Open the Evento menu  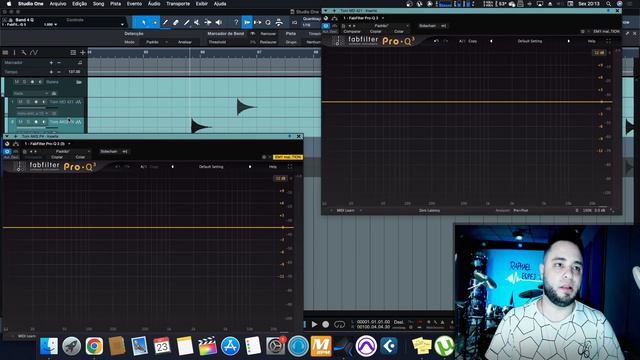pos(134,4)
